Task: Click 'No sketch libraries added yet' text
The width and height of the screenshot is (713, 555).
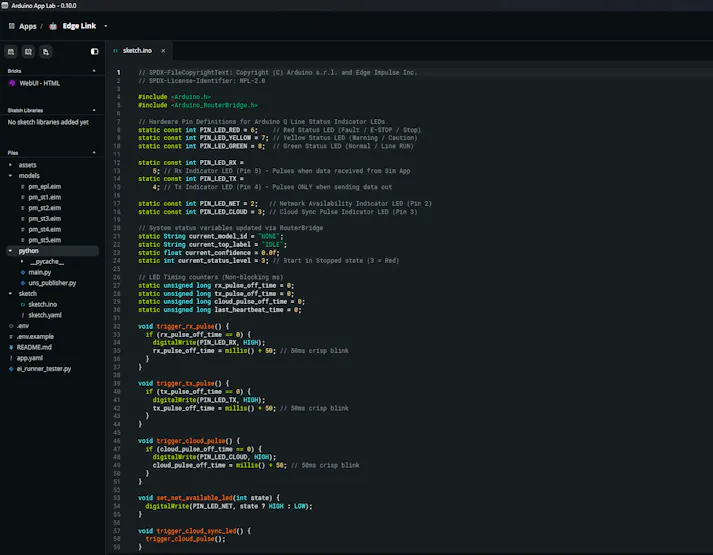Action: point(48,122)
